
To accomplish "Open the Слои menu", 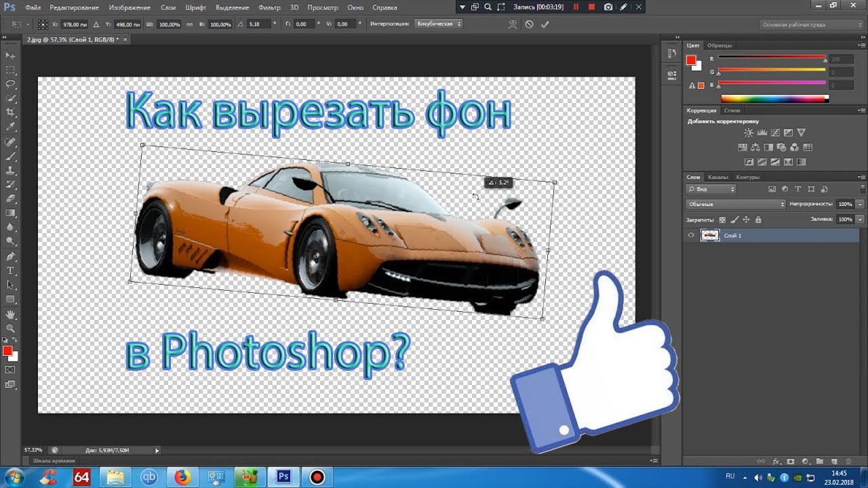I will [x=168, y=7].
